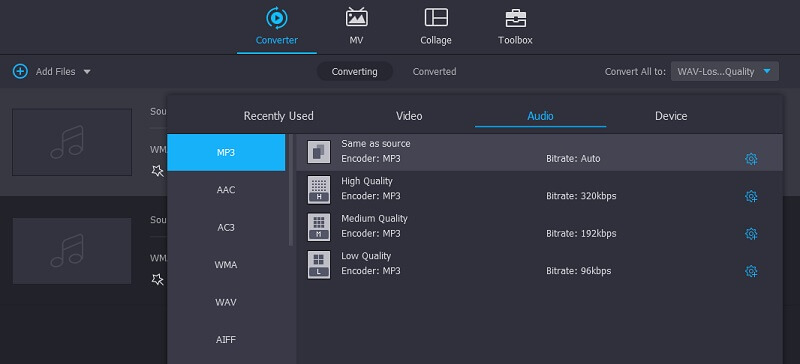Select AAC in the format list
This screenshot has width=800, height=364.
pyautogui.click(x=226, y=189)
